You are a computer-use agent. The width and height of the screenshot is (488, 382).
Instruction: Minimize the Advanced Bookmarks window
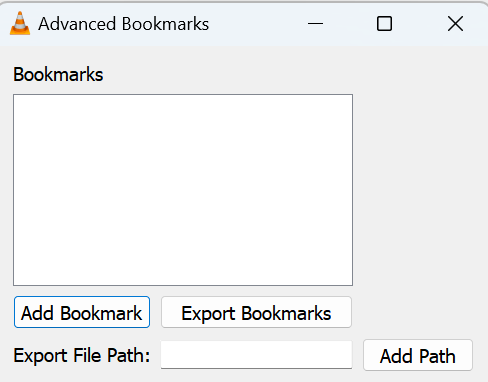[x=315, y=24]
